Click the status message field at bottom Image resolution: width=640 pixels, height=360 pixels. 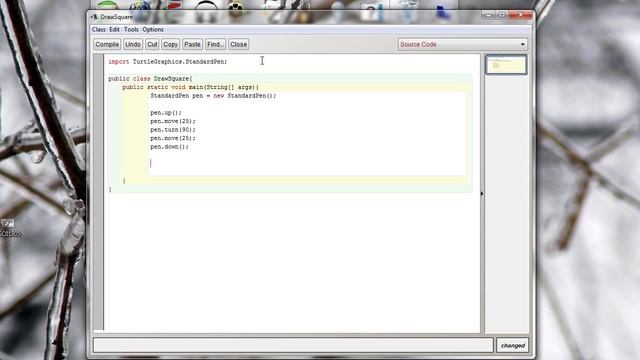point(293,345)
